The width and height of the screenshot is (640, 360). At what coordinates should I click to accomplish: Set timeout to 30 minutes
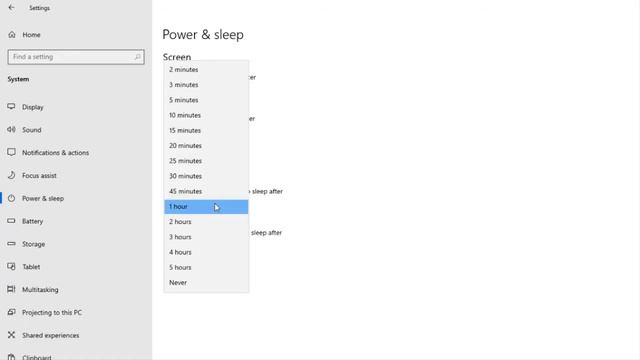point(206,176)
